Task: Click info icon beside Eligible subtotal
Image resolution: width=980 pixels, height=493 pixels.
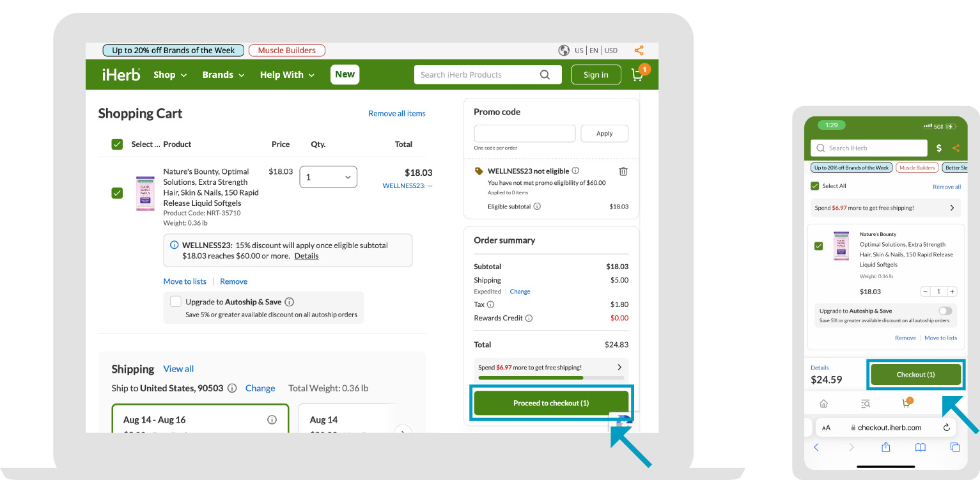Action: (537, 207)
